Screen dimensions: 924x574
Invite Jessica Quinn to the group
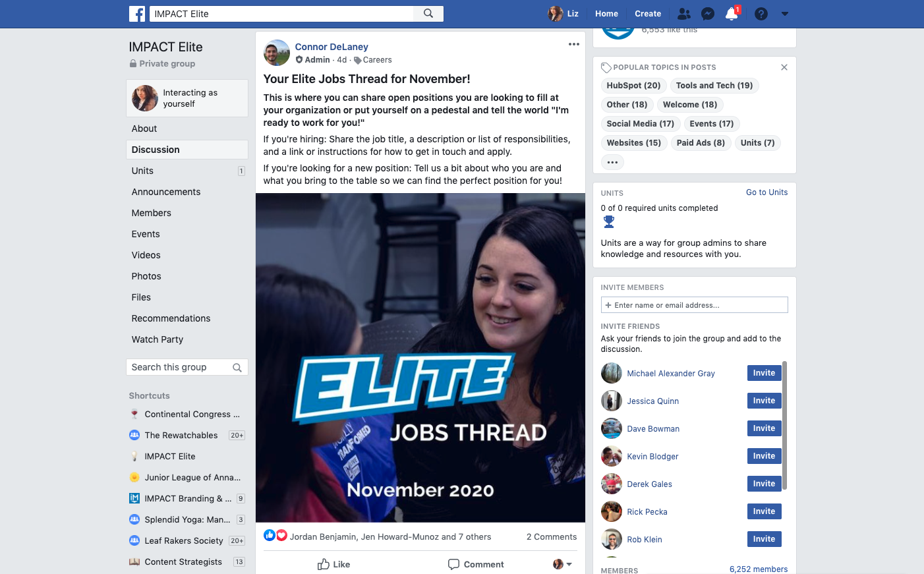[764, 401]
